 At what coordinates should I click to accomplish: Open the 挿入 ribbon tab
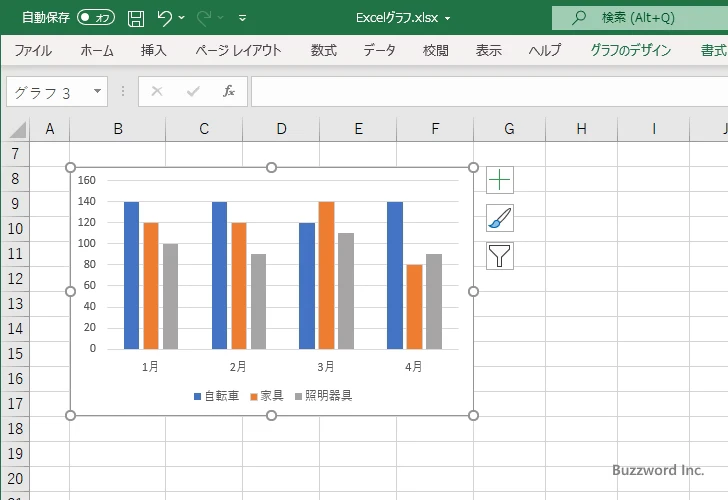[x=153, y=50]
